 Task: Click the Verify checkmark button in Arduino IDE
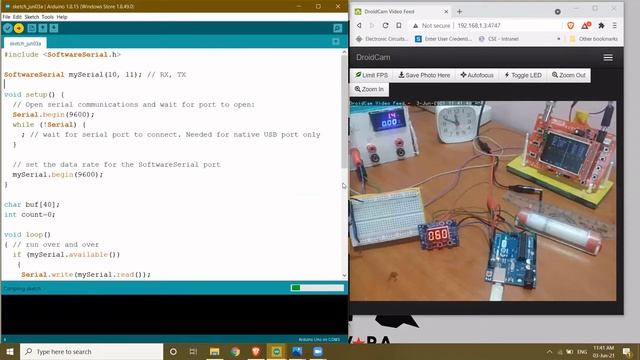[x=7, y=28]
